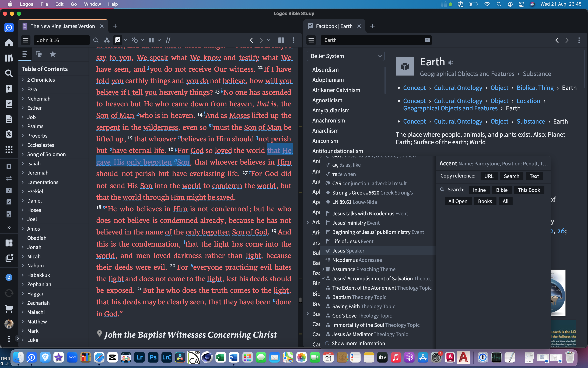Open visual filters dropdown arrow

tap(126, 40)
